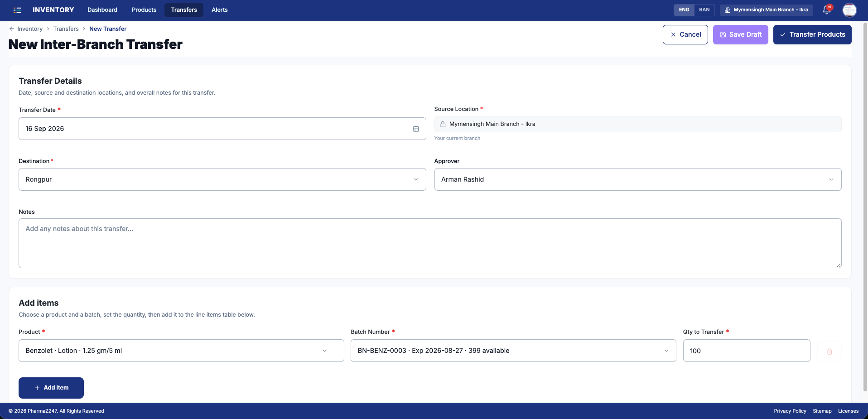Click the Add Item button
Viewport: 868px width, 419px height.
pyautogui.click(x=51, y=388)
